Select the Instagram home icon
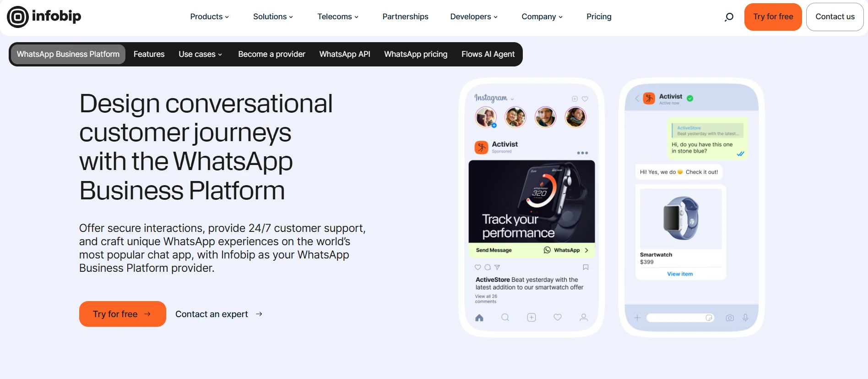Image resolution: width=868 pixels, height=379 pixels. click(x=479, y=317)
